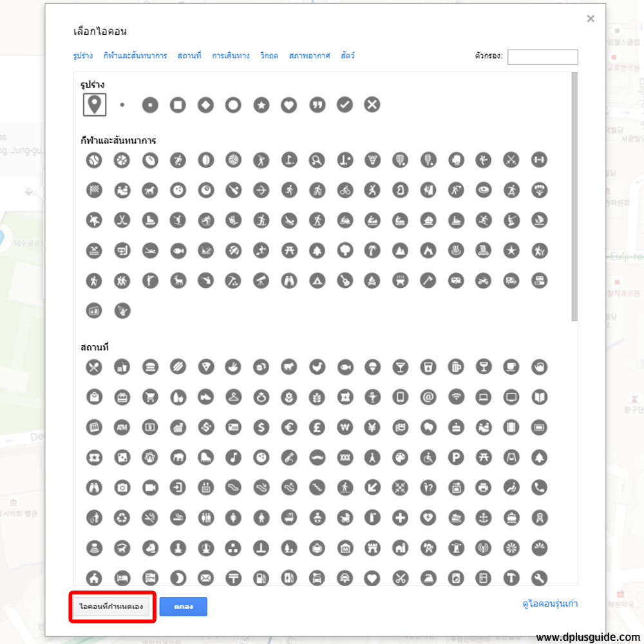This screenshot has width=644, height=644.
Task: Select the martini cocktail glass icon
Action: (400, 366)
